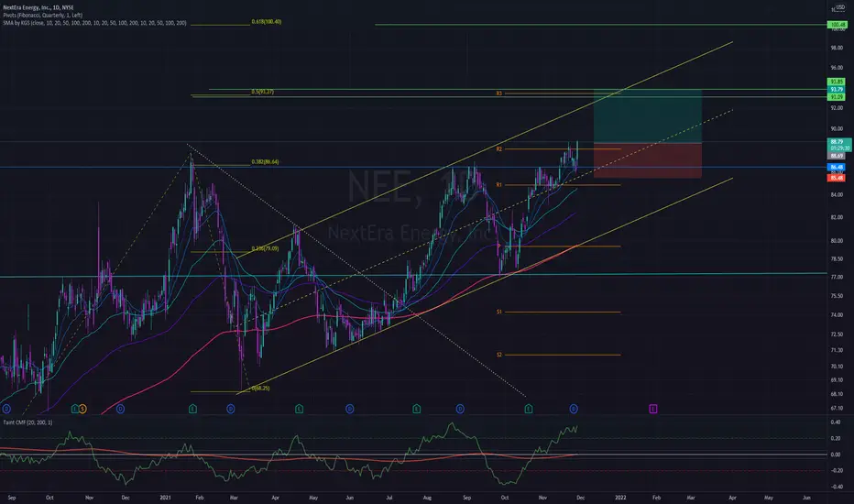Screen dimensions: 854x504
Task: Click the 100.48 green price label
Action: click(837, 25)
